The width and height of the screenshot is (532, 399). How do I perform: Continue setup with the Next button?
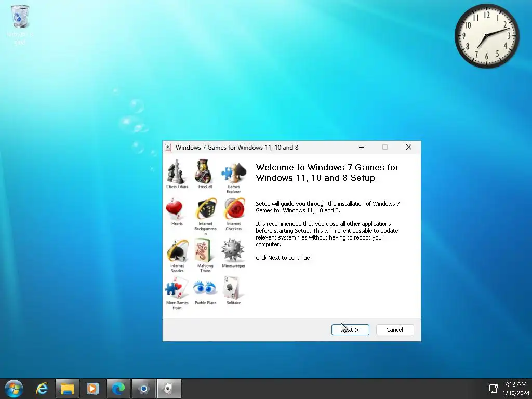click(x=350, y=330)
